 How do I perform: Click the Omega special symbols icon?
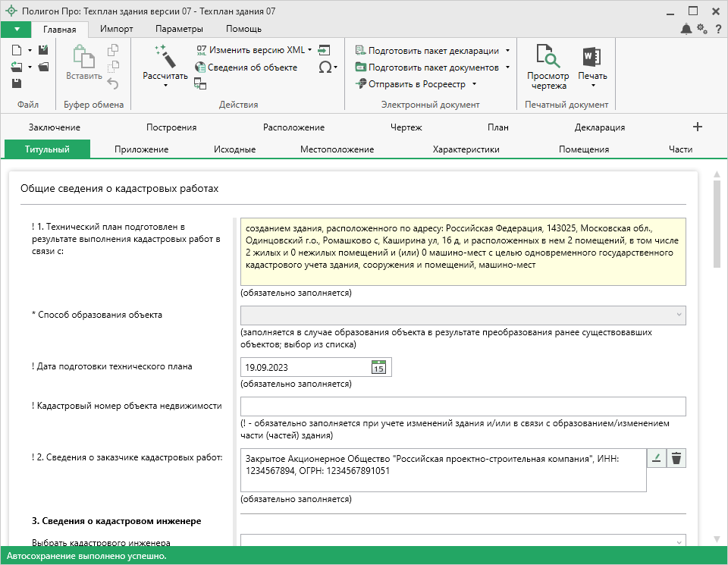tap(325, 67)
